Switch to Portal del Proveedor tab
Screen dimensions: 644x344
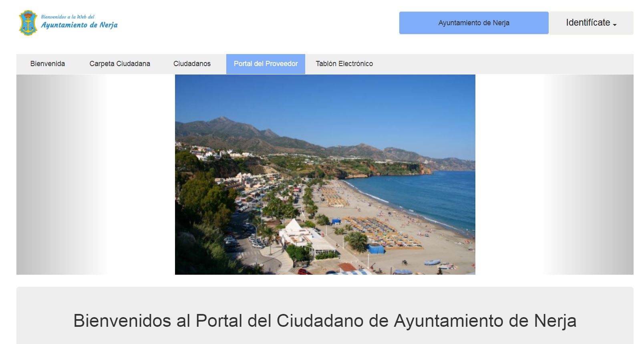[266, 64]
